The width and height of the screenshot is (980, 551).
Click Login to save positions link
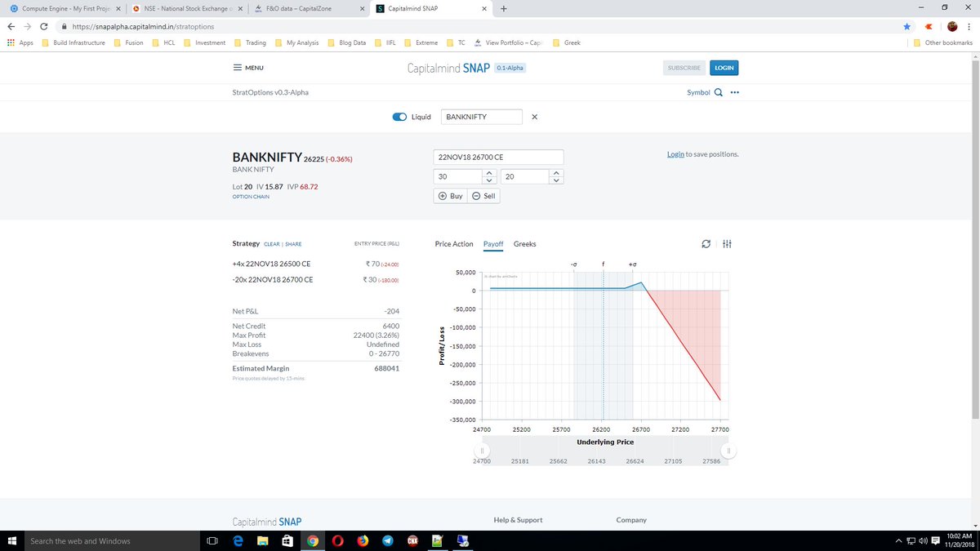675,153
